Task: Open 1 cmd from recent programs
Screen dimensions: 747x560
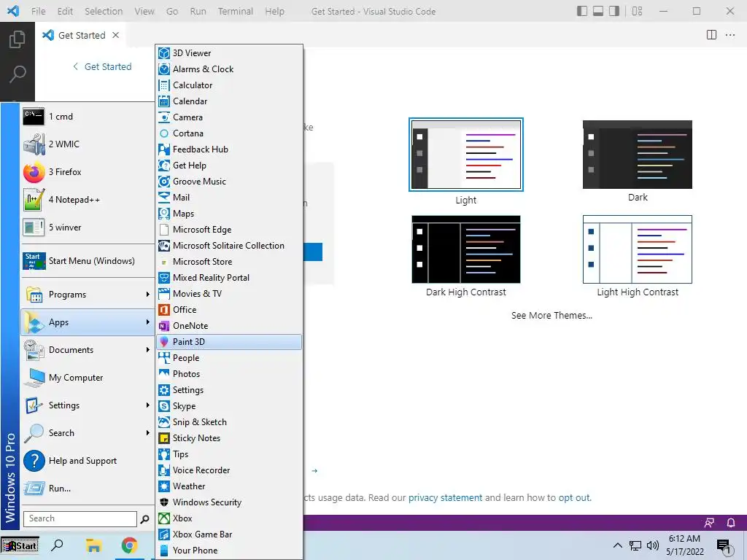Action: point(88,116)
